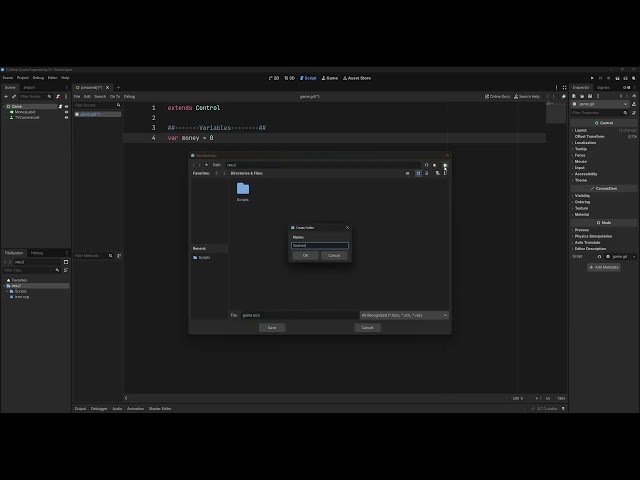640x480 pixels.
Task: Cancel the Create Folder dialog
Action: [334, 256]
